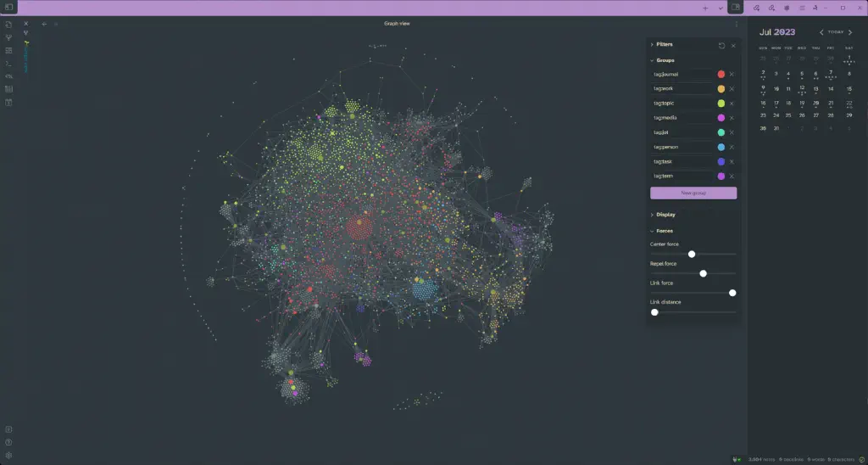
Task: Open settings gear at bottom left
Action: pyautogui.click(x=8, y=455)
